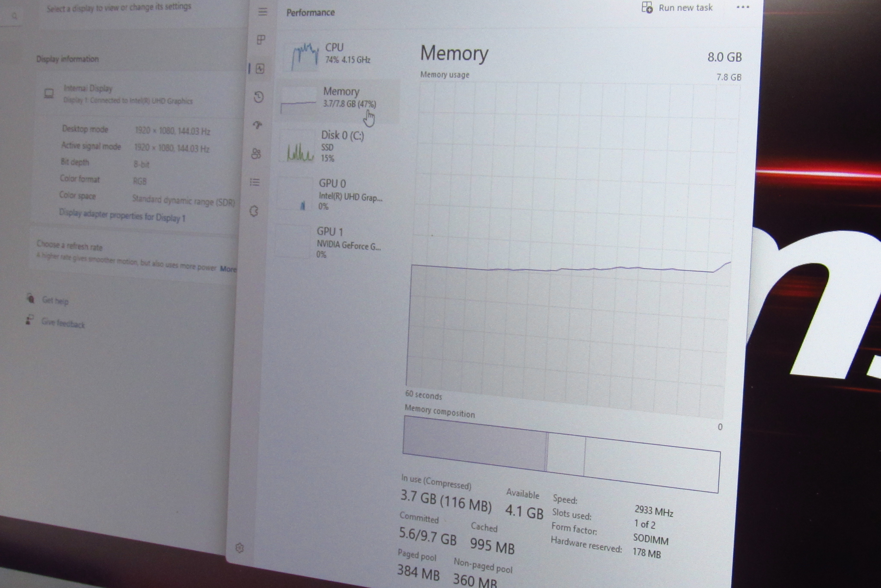This screenshot has width=881, height=588.
Task: Open the three-dots more options menu
Action: (x=742, y=7)
